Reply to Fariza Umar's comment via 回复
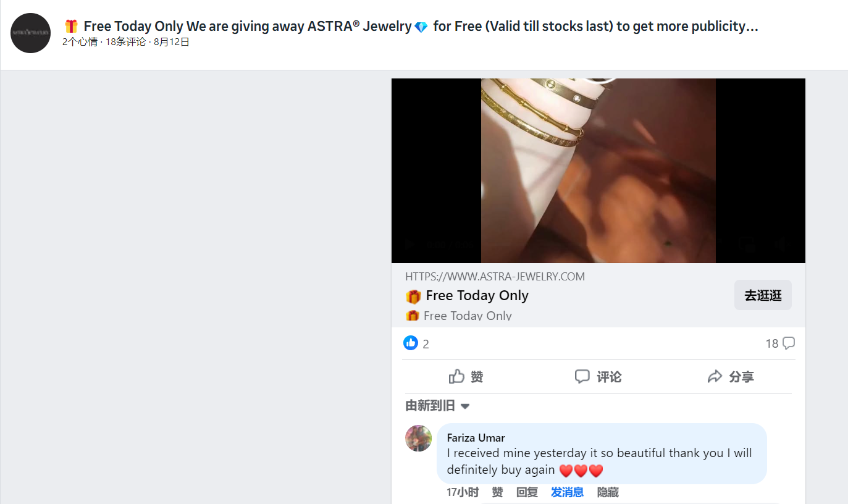The height and width of the screenshot is (504, 848). [527, 492]
